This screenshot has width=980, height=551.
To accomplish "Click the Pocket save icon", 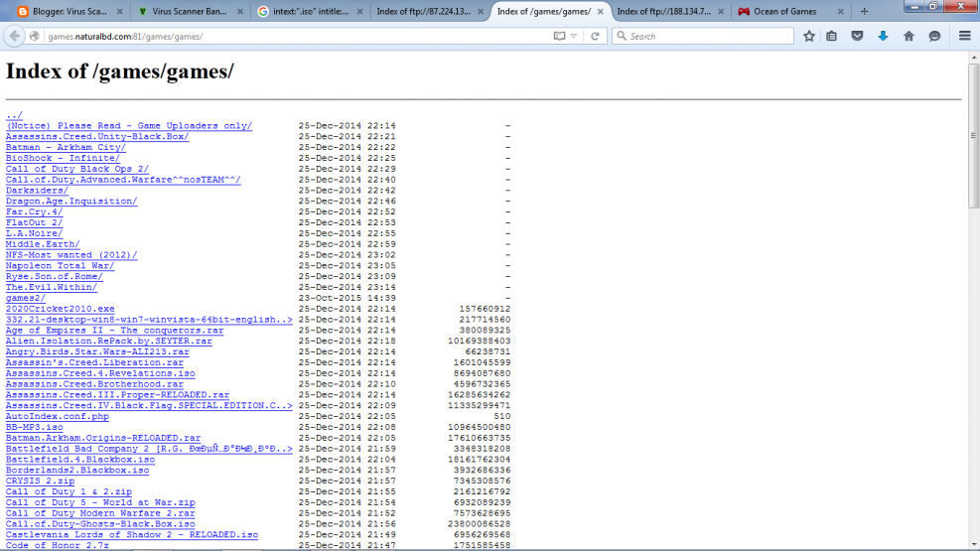I will [x=858, y=36].
